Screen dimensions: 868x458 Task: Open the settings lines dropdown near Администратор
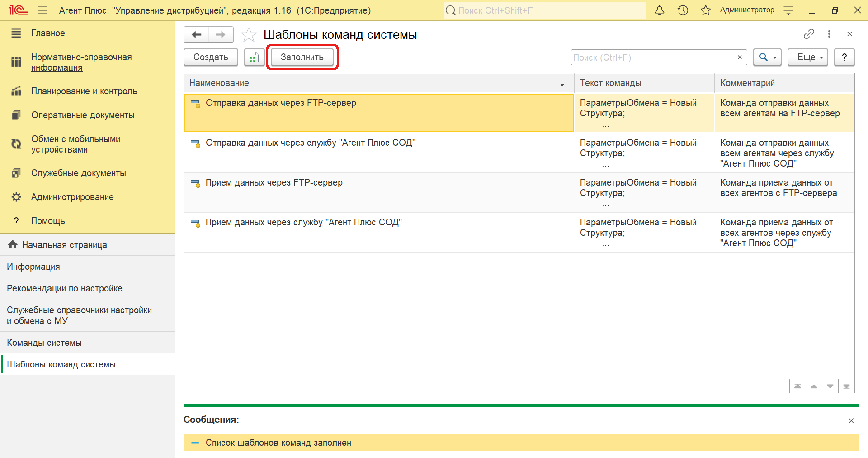788,10
